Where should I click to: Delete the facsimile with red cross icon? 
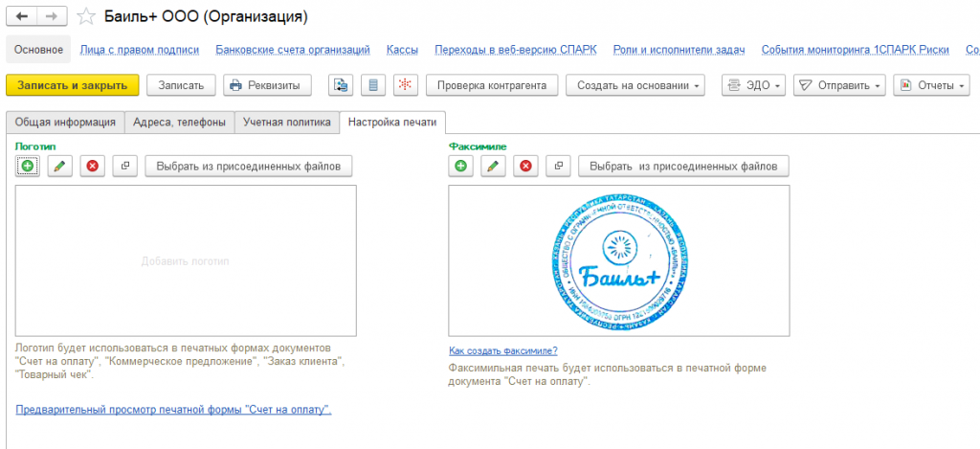[525, 167]
